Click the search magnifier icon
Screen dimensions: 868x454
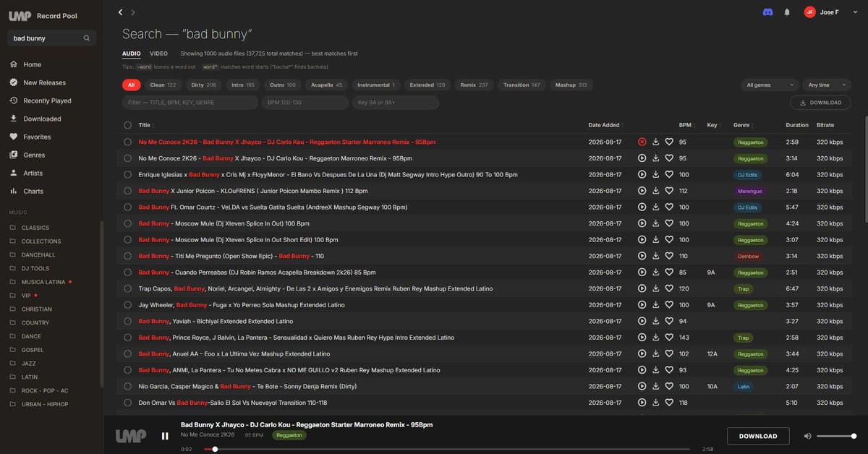coord(87,38)
